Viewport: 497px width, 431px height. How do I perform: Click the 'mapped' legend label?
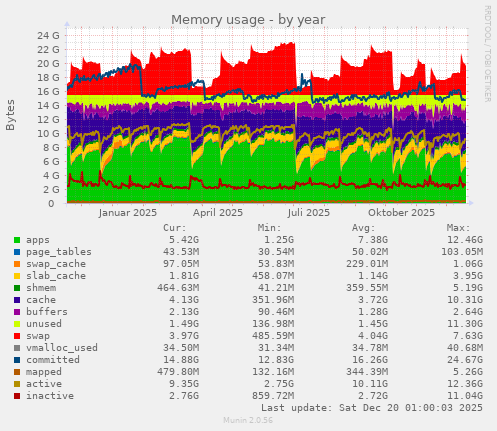pos(44,372)
